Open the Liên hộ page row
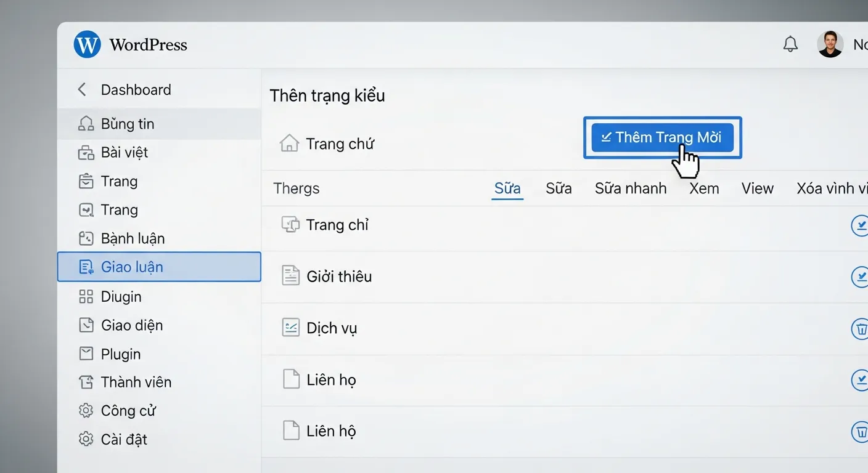The image size is (868, 473). coord(564,431)
